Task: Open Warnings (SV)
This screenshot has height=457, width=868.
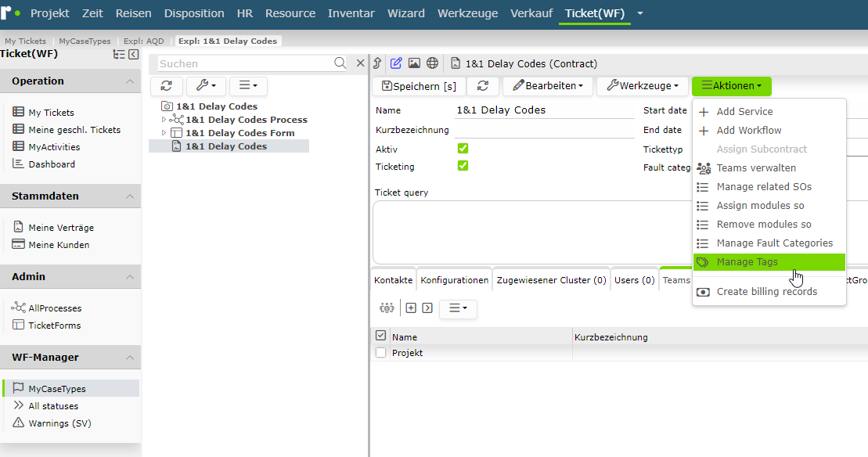Action: [59, 423]
